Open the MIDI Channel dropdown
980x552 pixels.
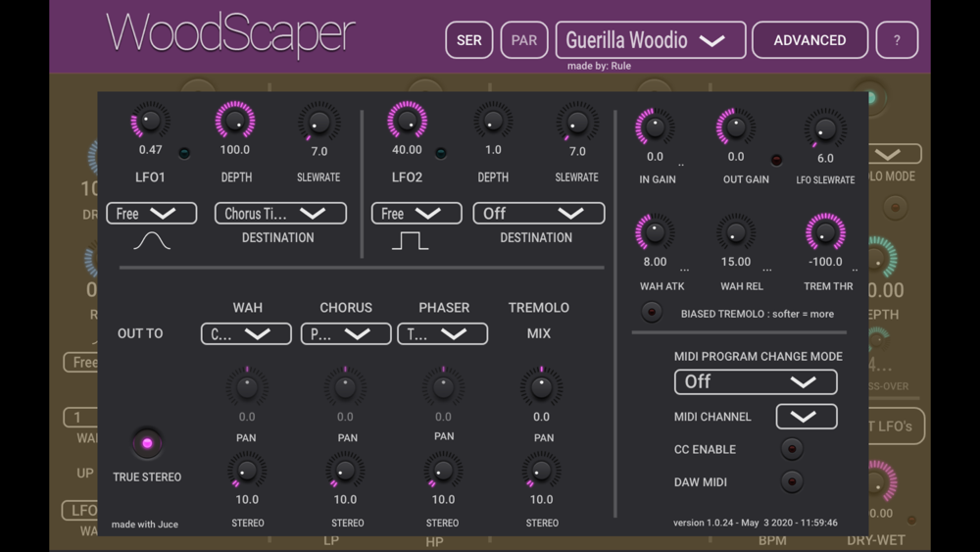click(x=806, y=417)
